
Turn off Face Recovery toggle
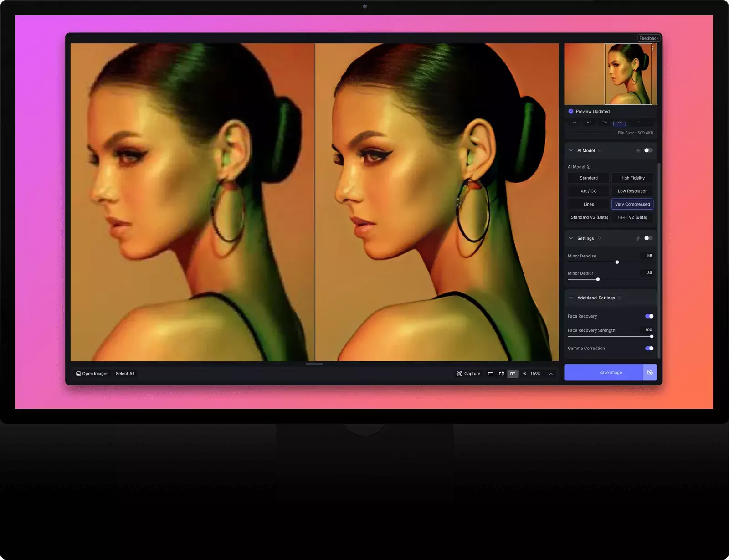(x=649, y=316)
